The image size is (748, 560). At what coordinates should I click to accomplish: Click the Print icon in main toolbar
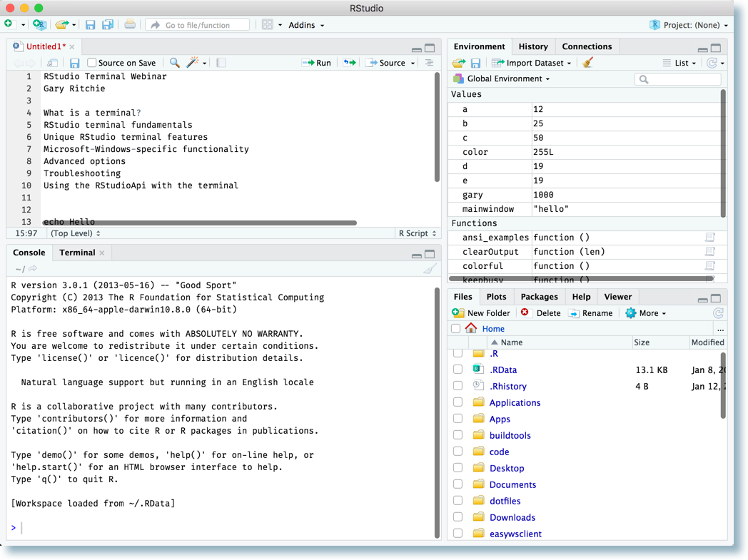[x=130, y=25]
